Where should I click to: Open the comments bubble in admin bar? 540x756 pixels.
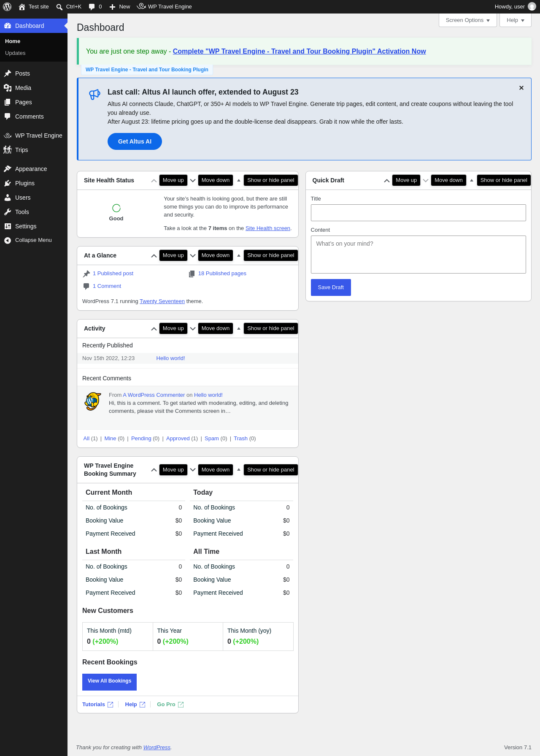[92, 7]
